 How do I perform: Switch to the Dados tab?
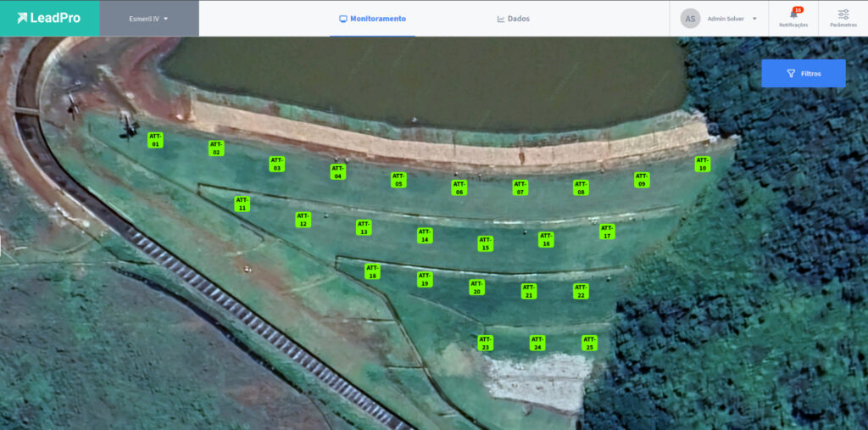(513, 19)
